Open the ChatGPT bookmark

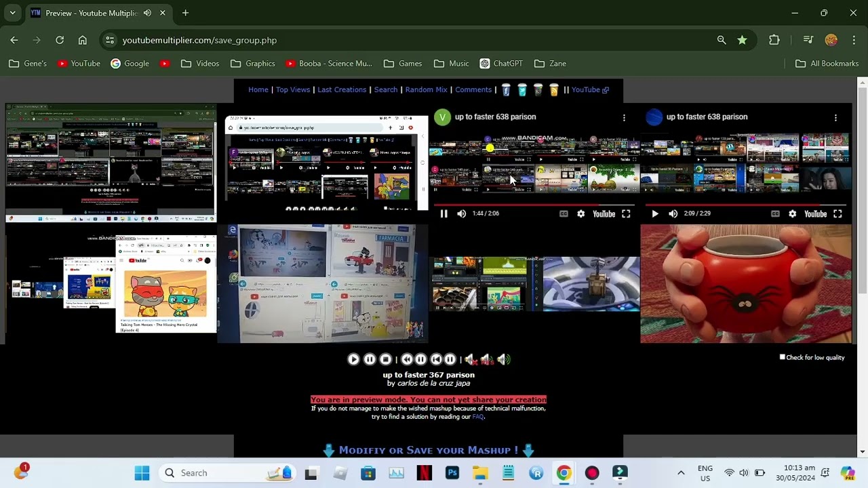[x=501, y=64]
